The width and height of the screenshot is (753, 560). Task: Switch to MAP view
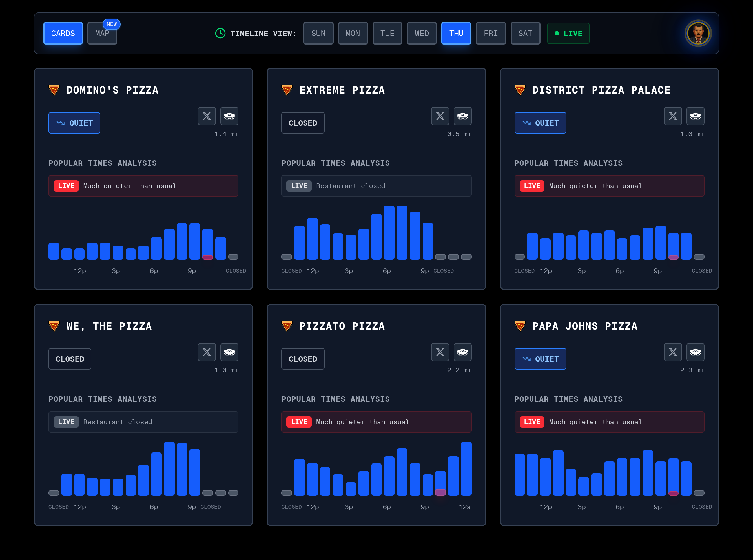102,33
